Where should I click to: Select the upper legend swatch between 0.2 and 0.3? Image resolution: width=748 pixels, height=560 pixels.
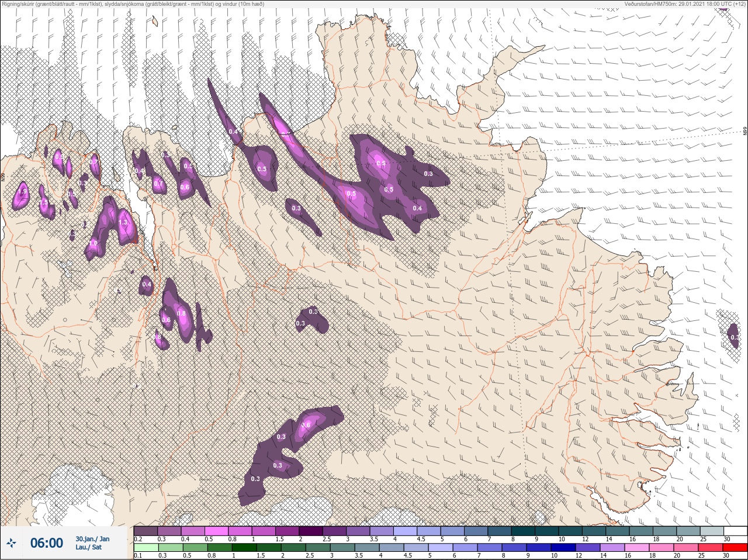146,531
